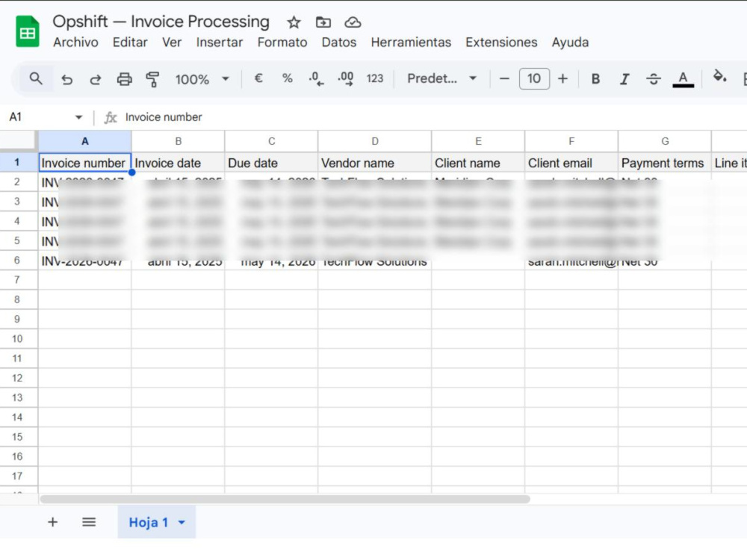The height and width of the screenshot is (560, 747).
Task: Select the Payment terms header cell
Action: click(x=665, y=163)
